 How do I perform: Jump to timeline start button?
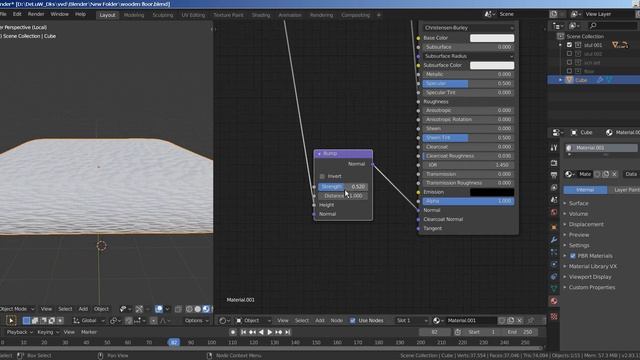point(243,332)
